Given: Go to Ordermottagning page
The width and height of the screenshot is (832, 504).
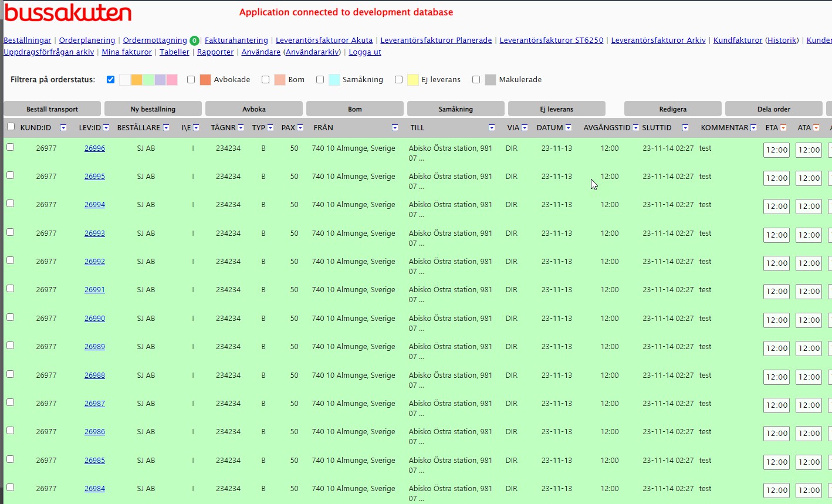Looking at the screenshot, I should click(x=155, y=40).
